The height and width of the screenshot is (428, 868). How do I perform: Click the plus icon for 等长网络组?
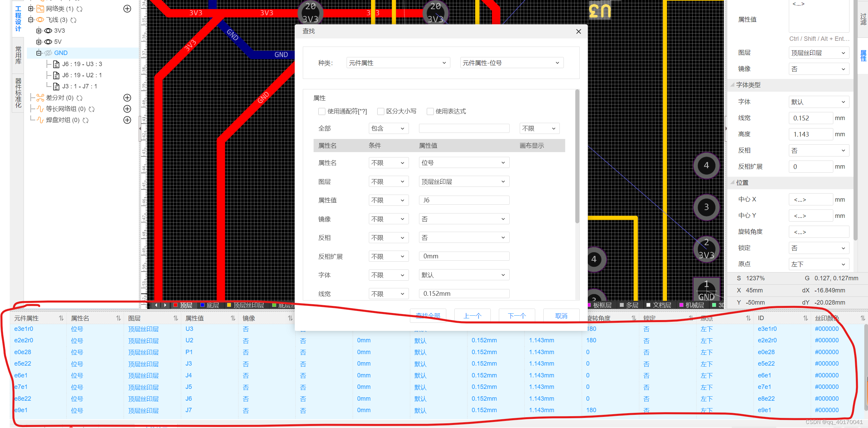coord(127,109)
